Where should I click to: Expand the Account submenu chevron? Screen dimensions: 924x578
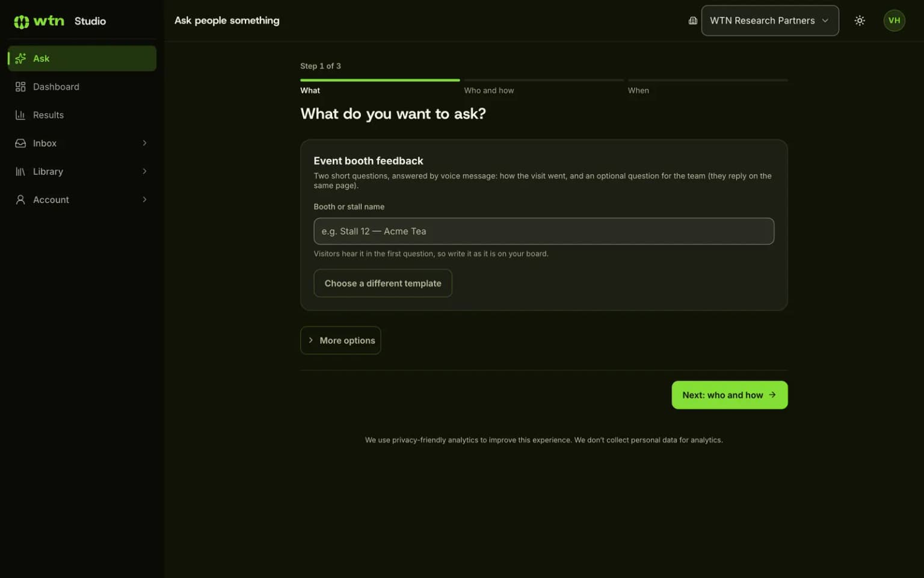[x=144, y=200]
